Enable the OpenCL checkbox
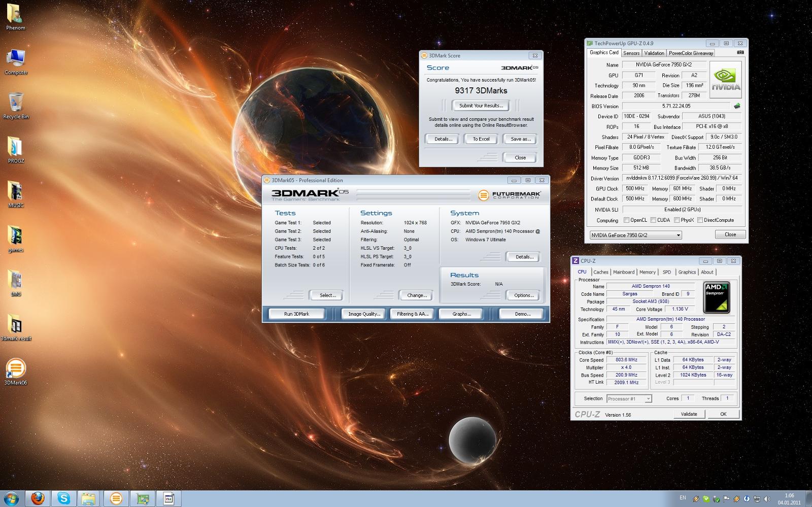The height and width of the screenshot is (507, 812). coord(626,220)
